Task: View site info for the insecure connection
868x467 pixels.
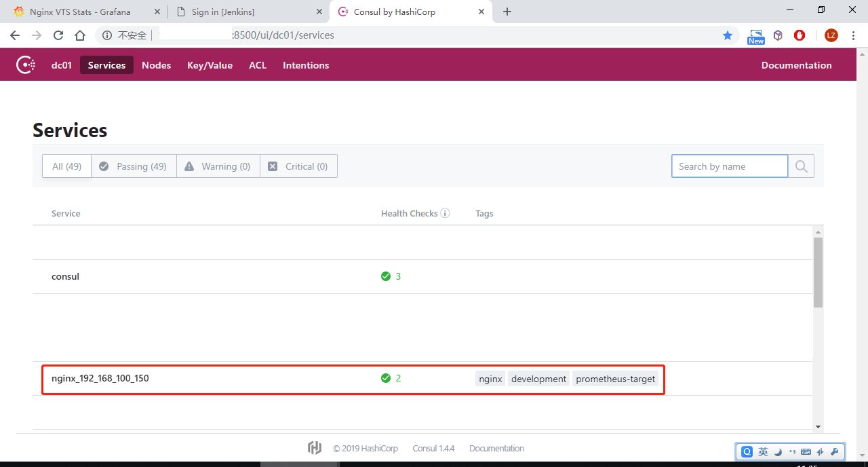Action: click(107, 35)
